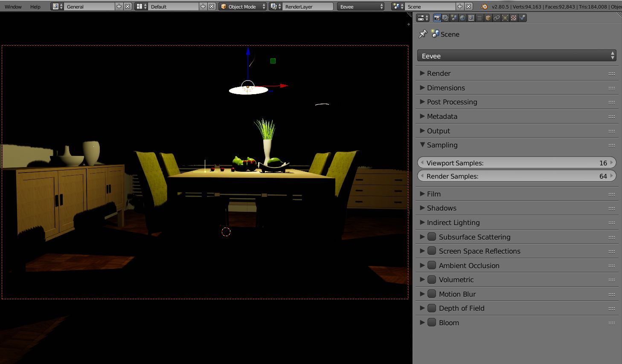Open the Texture tab (checkerboard icon)

tap(514, 18)
